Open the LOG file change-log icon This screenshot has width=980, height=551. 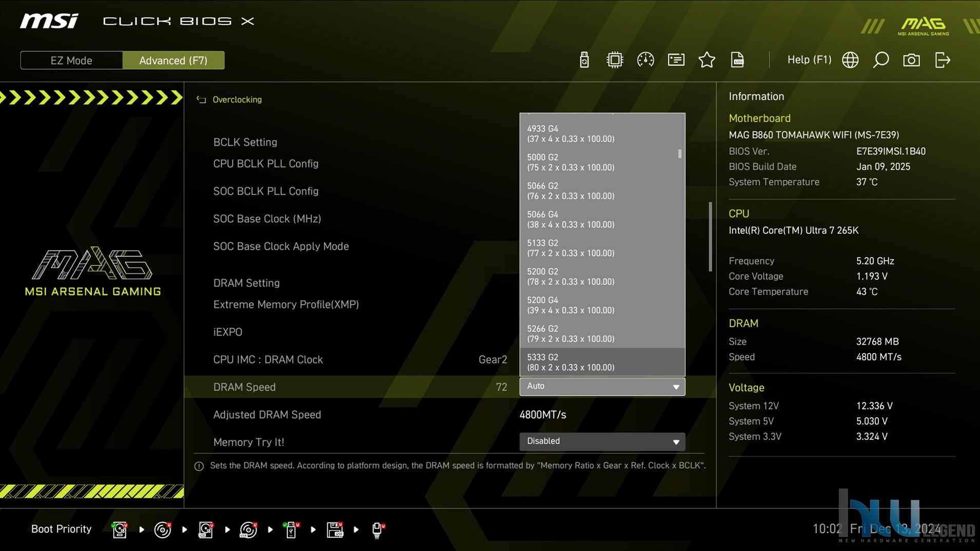(x=737, y=60)
